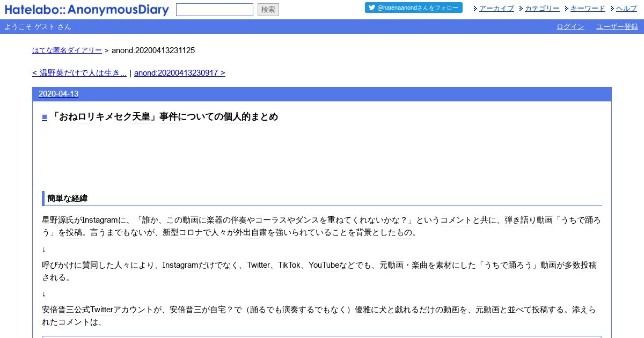Click the Twitter keyword link in second paragraph
This screenshot has width=644, height=338.
258,266
